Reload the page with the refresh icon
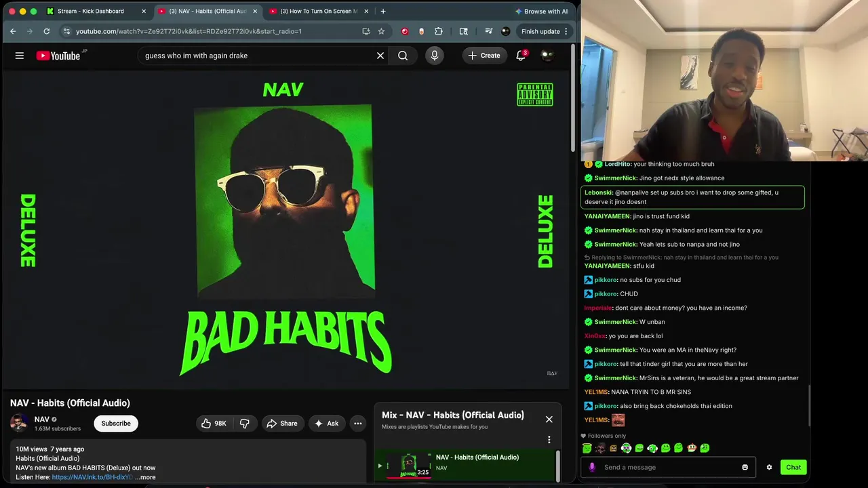The height and width of the screenshot is (488, 868). pyautogui.click(x=46, y=31)
